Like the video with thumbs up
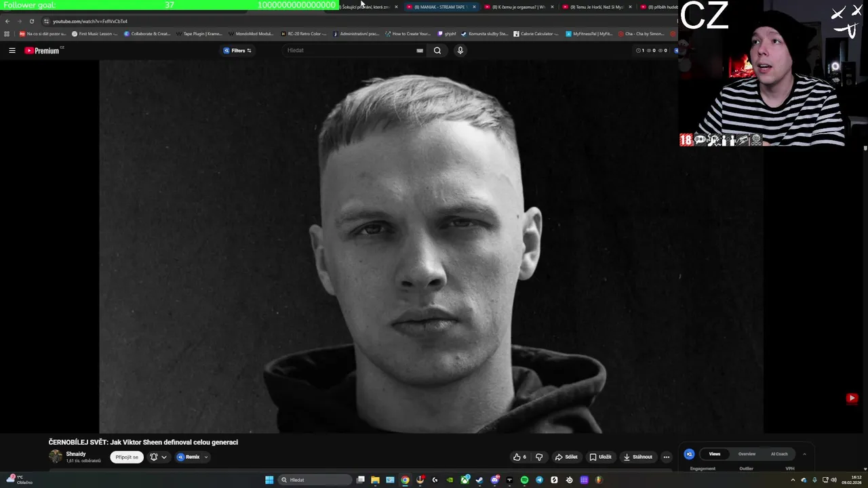This screenshot has width=868, height=488. [x=519, y=457]
